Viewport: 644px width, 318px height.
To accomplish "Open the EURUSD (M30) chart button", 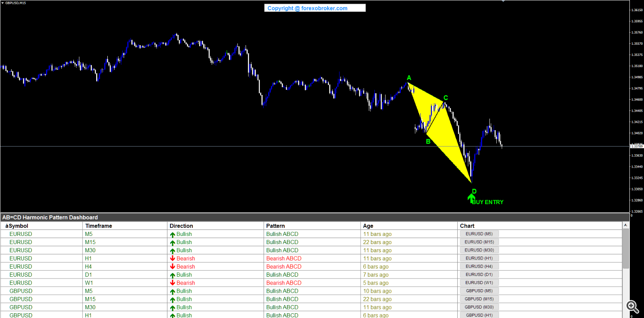I will point(479,250).
